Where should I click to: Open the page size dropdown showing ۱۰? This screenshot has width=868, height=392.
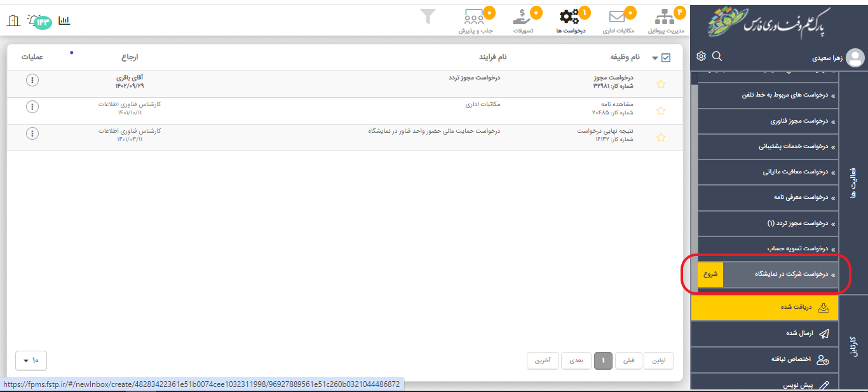click(x=31, y=361)
